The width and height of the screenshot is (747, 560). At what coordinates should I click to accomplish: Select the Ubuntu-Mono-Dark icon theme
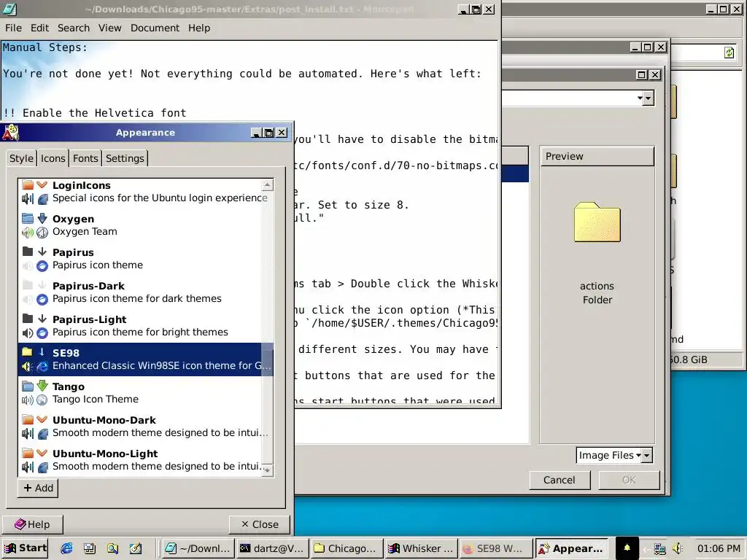[x=145, y=426]
